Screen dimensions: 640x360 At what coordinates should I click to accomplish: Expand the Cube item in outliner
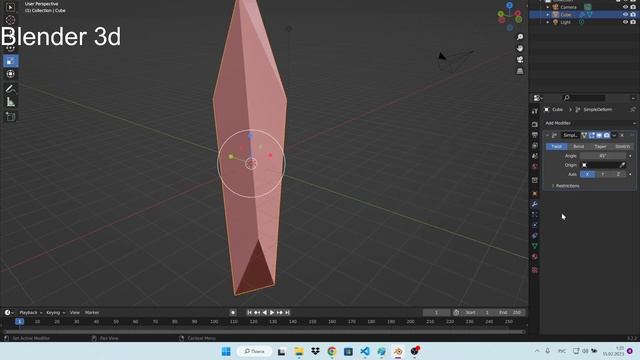(x=548, y=14)
